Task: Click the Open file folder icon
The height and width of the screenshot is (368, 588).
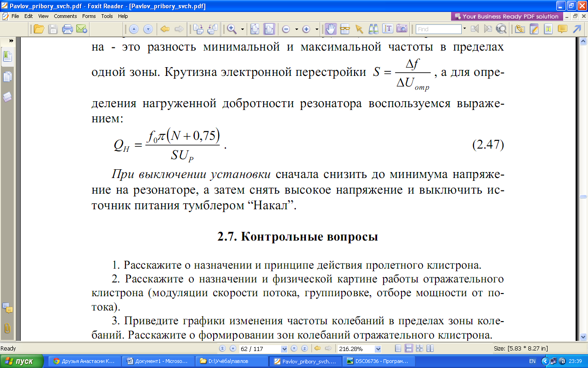Action: [39, 29]
